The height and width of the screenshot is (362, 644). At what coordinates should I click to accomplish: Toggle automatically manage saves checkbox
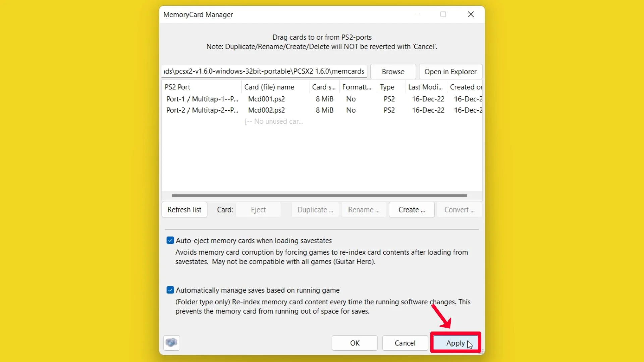(170, 290)
